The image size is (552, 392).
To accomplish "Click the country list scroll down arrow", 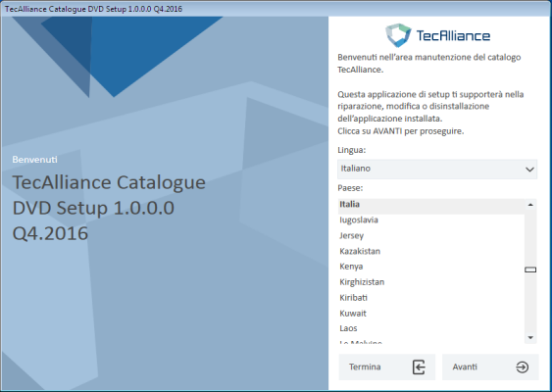I will tap(530, 338).
